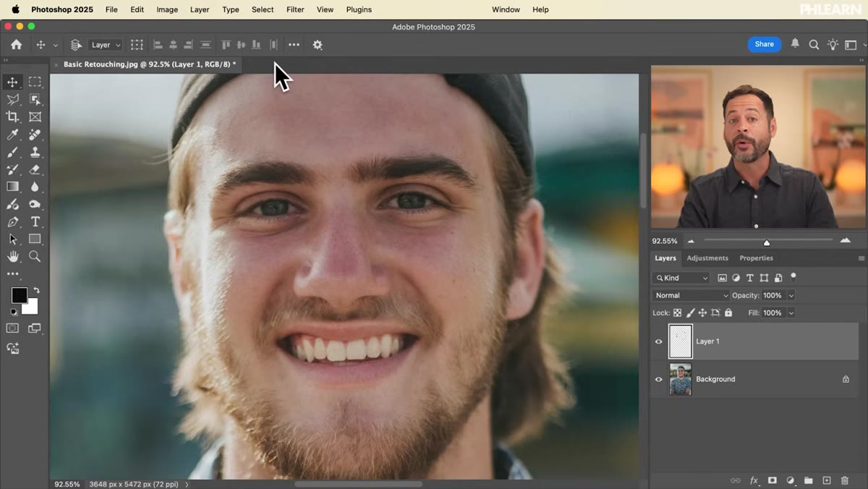Pick the Object Selection tool
This screenshot has height=489, width=868.
click(35, 99)
